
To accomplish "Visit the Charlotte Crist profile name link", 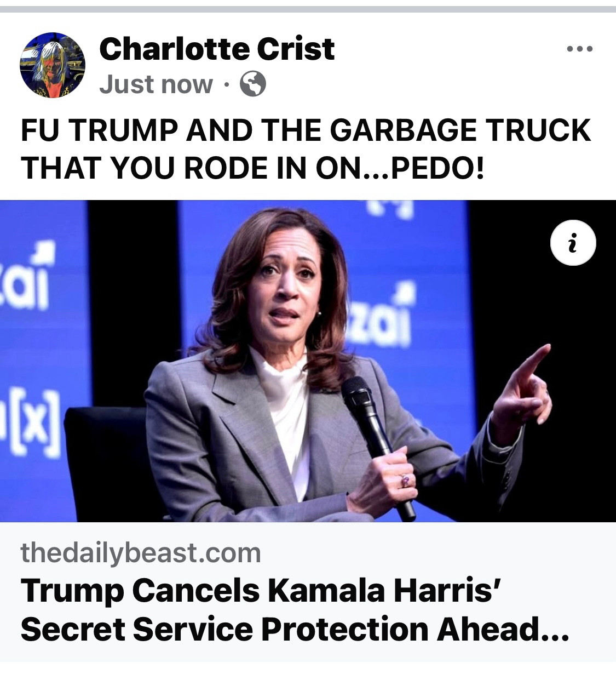I will [x=217, y=49].
